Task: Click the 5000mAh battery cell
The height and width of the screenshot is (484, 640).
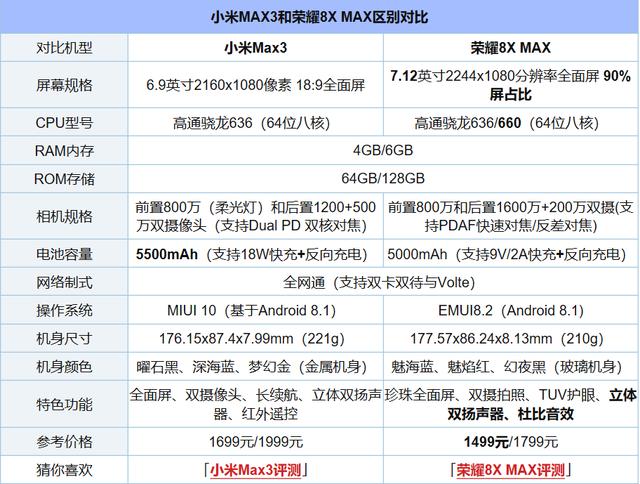Action: click(x=511, y=254)
